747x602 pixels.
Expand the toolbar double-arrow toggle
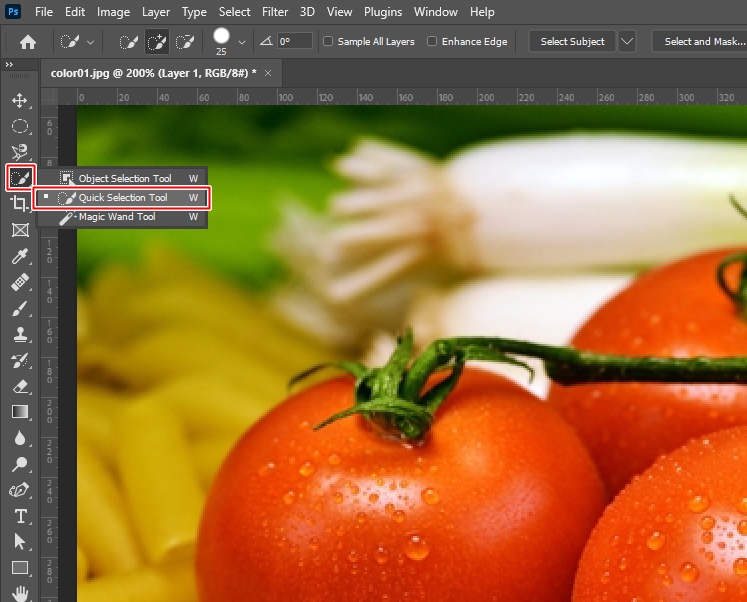(x=9, y=64)
